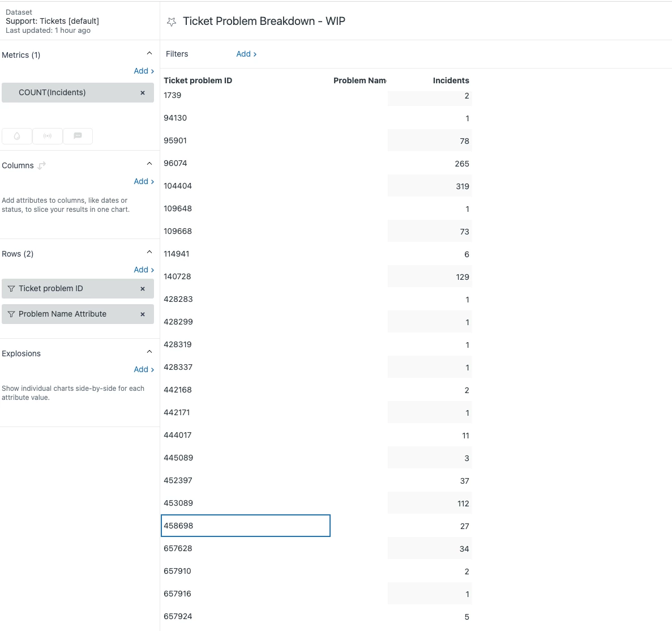Viewport: 672px width, 631px height.
Task: Click the incidents value 78
Action: [x=465, y=141]
